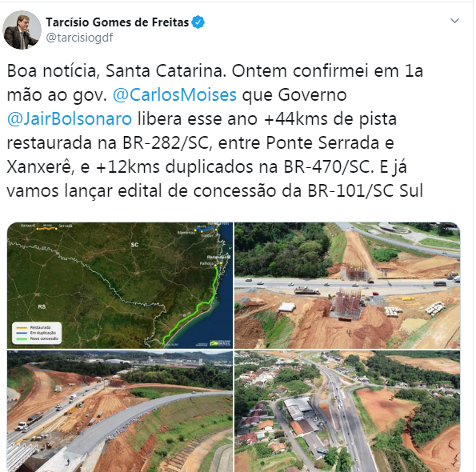Click the blue Em duplicação legend entry
The width and height of the screenshot is (476, 472).
(x=36, y=333)
